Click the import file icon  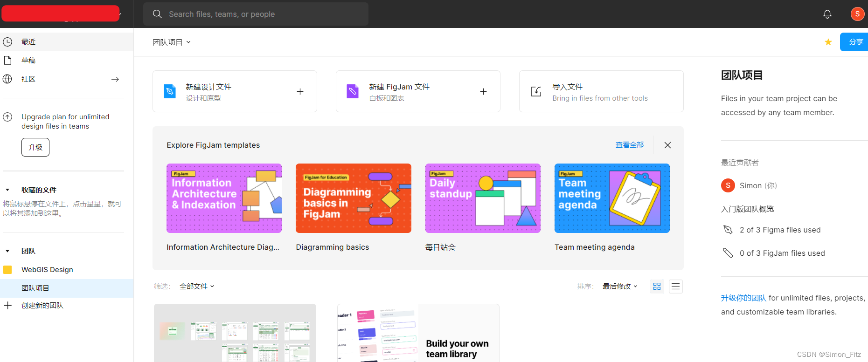pyautogui.click(x=536, y=92)
